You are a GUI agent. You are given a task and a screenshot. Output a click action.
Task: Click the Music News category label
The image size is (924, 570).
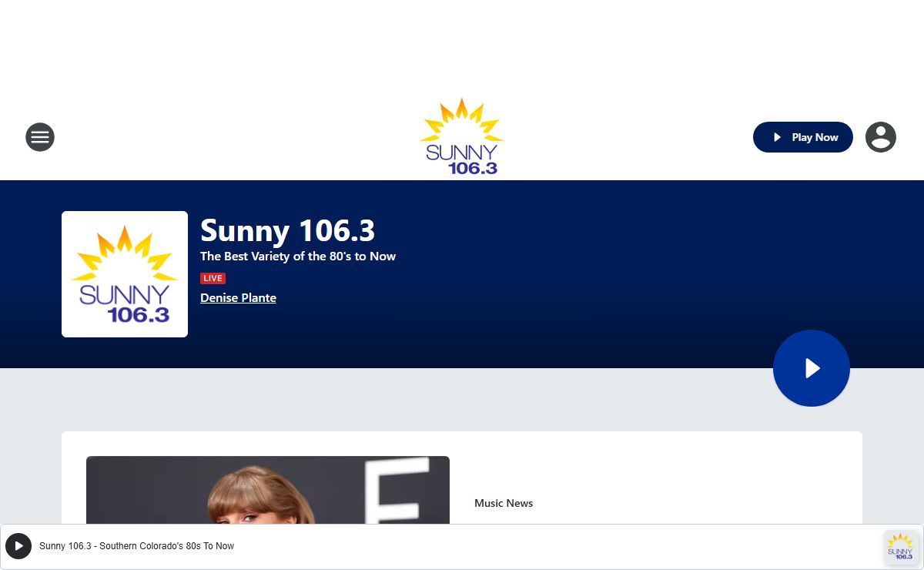point(504,503)
